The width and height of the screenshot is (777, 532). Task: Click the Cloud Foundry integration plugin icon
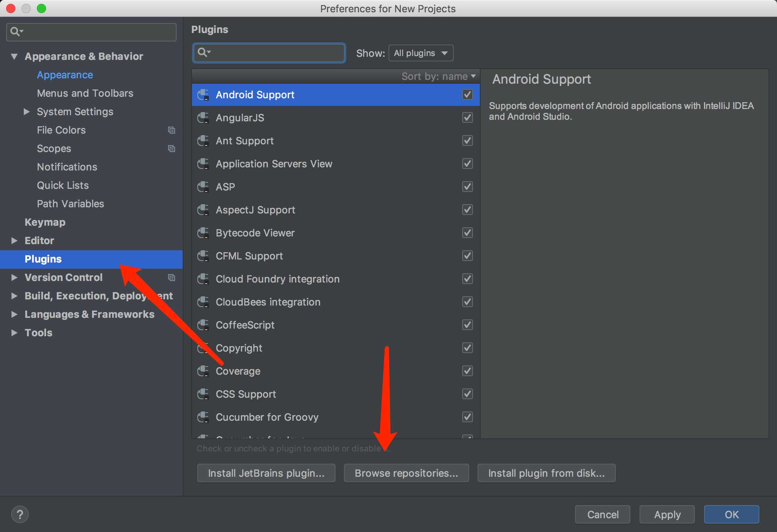coord(203,279)
